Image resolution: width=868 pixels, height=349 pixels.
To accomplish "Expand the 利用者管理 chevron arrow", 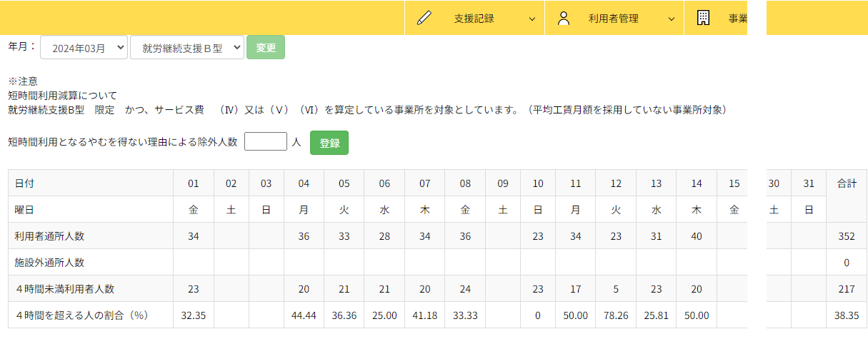I will click(671, 19).
